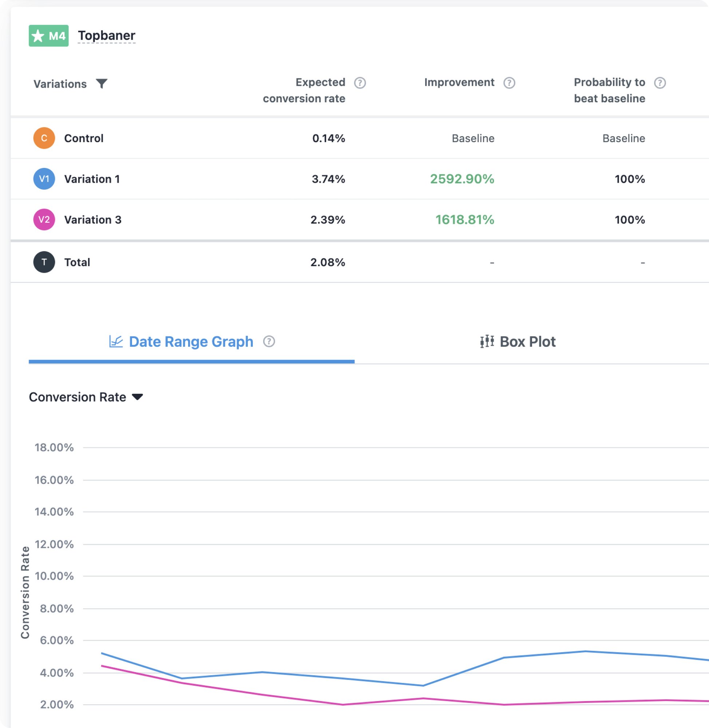Click the Improvement column header
This screenshot has width=709, height=728.
pyautogui.click(x=459, y=82)
